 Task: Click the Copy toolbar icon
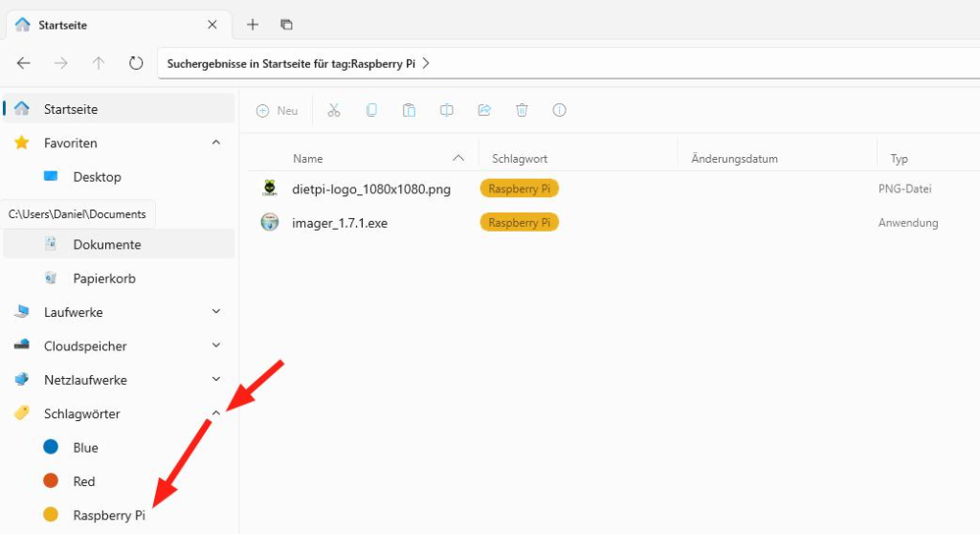pos(371,111)
